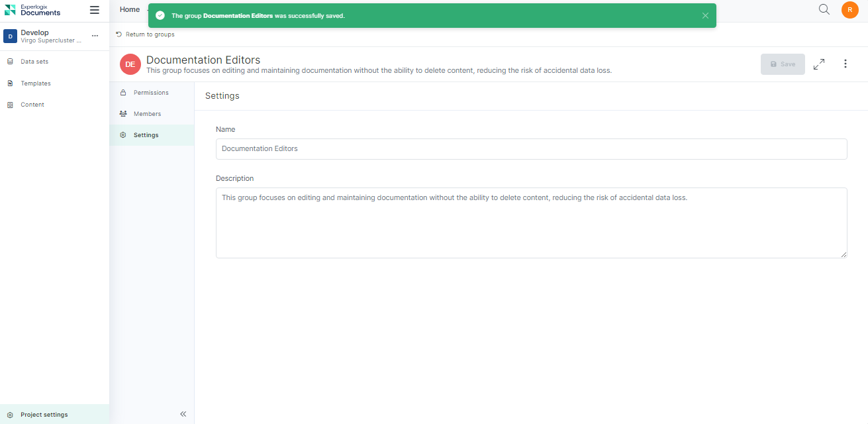Viewport: 868px width, 424px height.
Task: Click the Experlogix Documents logo
Action: click(33, 10)
